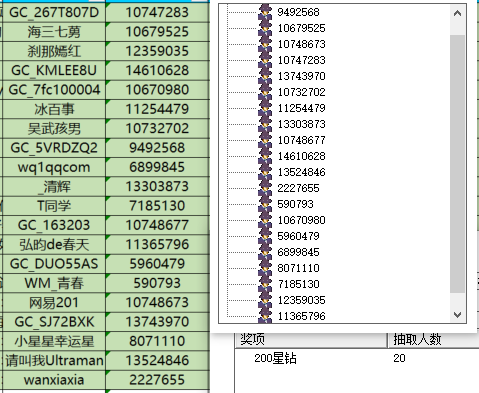The image size is (479, 393).
Task: Select tree entry 10748673
Action: (302, 44)
